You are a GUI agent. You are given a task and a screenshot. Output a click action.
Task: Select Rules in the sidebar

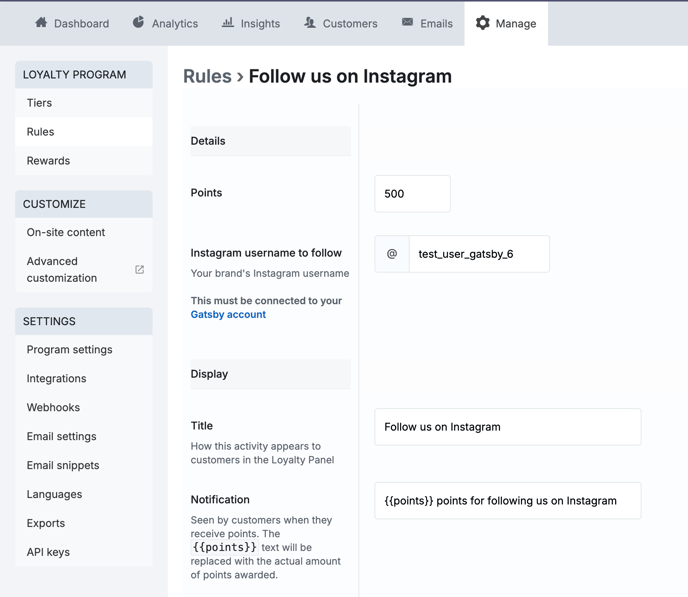84,132
